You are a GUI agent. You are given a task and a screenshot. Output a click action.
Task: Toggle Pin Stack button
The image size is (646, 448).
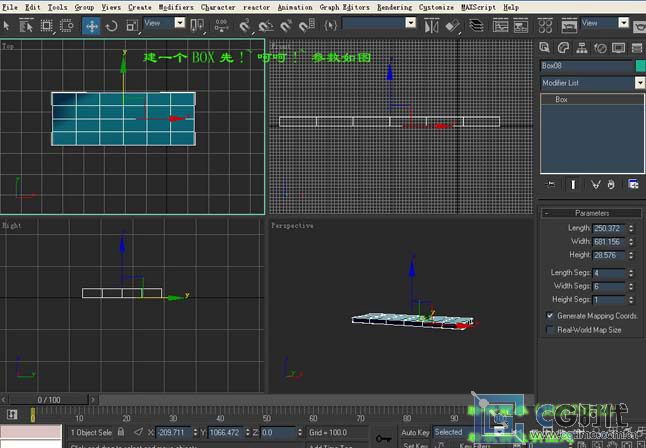[x=550, y=184]
